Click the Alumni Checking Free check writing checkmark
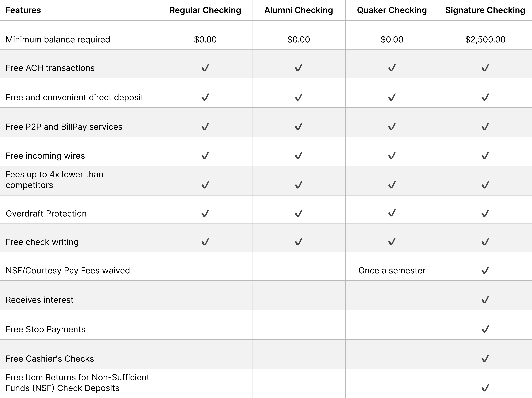532x398 pixels. click(x=298, y=242)
